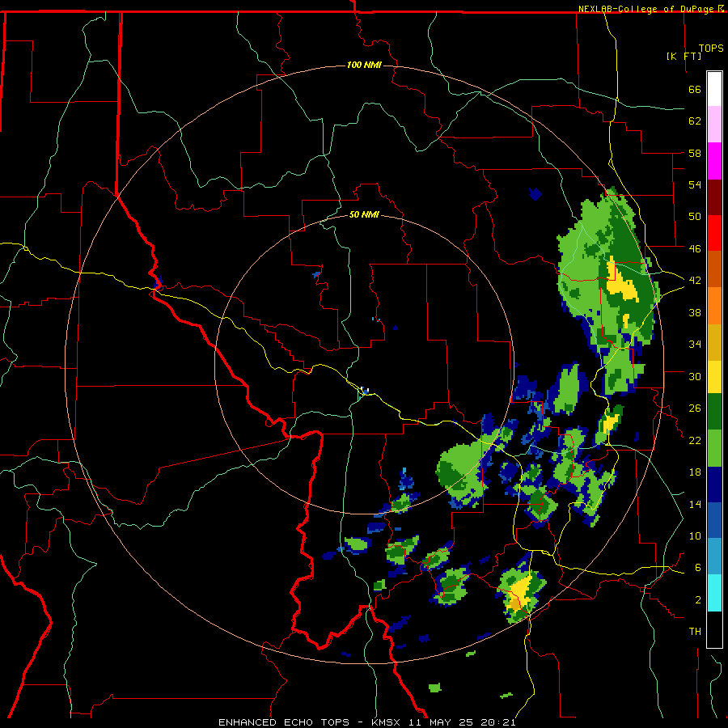Click the cyan legend swatch

tap(714, 593)
